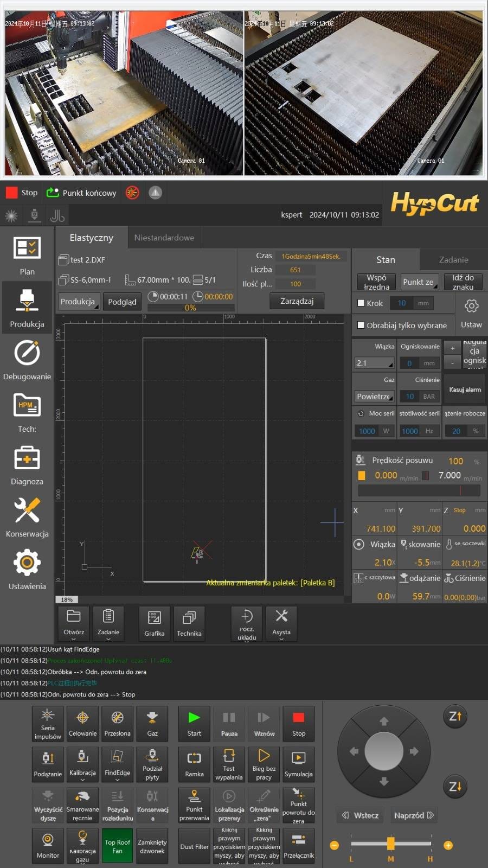Expand the Otwórz file menu

point(74,623)
